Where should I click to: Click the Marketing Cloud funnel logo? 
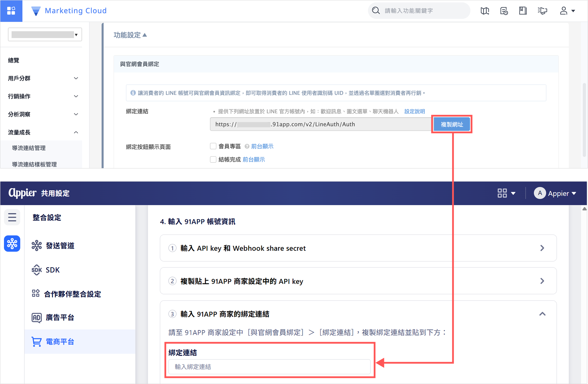(x=36, y=11)
